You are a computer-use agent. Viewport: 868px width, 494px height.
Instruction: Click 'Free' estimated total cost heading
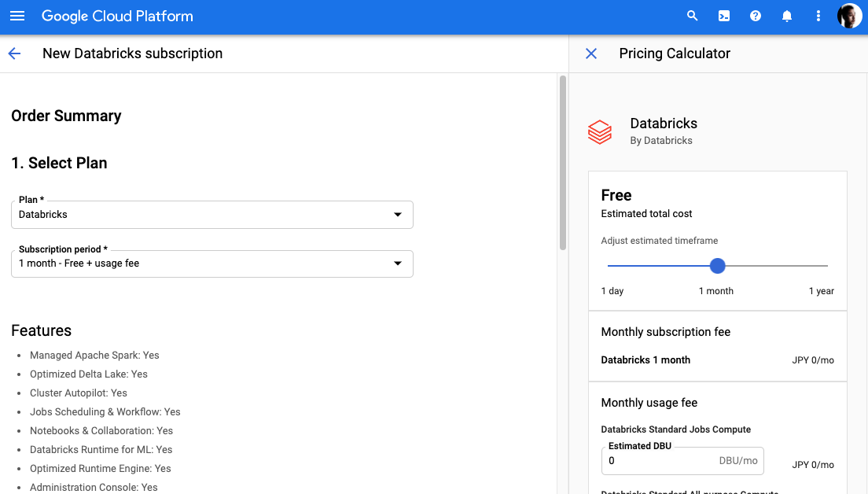pyautogui.click(x=616, y=196)
